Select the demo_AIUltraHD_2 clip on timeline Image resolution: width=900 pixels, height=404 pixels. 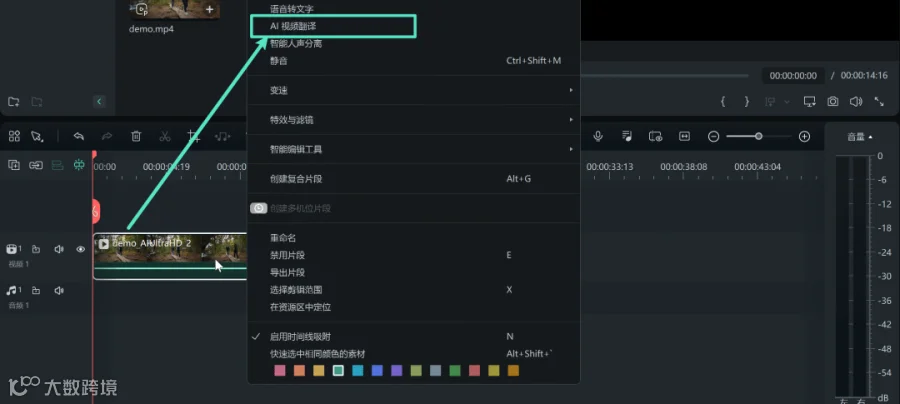coord(170,257)
